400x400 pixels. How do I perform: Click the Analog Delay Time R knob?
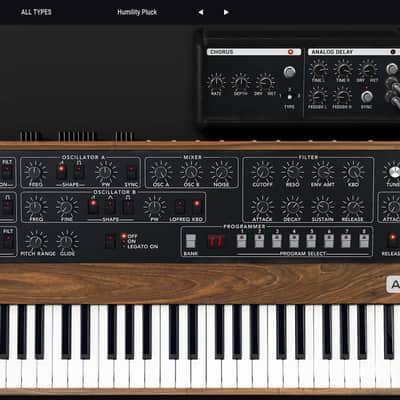[343, 69]
